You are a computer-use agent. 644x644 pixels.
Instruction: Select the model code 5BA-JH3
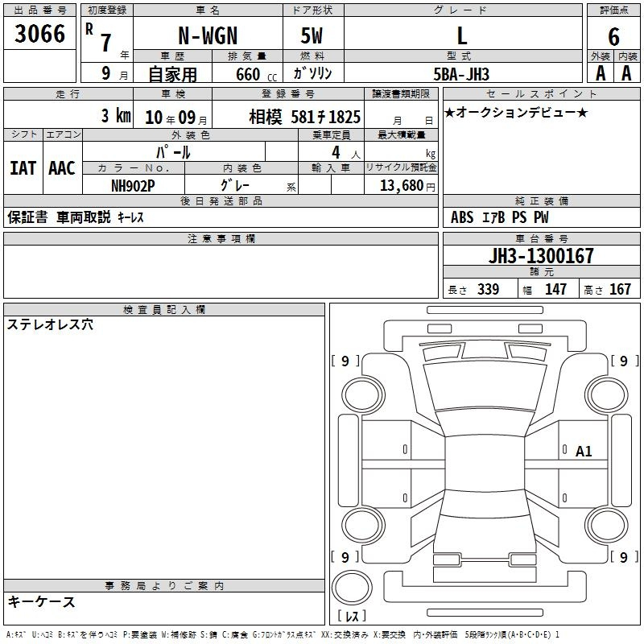click(460, 72)
